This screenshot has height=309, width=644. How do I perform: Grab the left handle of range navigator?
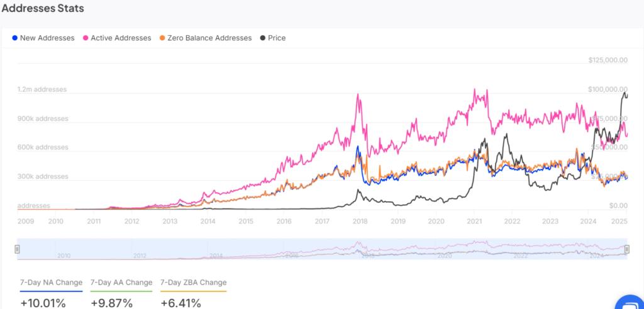pos(18,249)
